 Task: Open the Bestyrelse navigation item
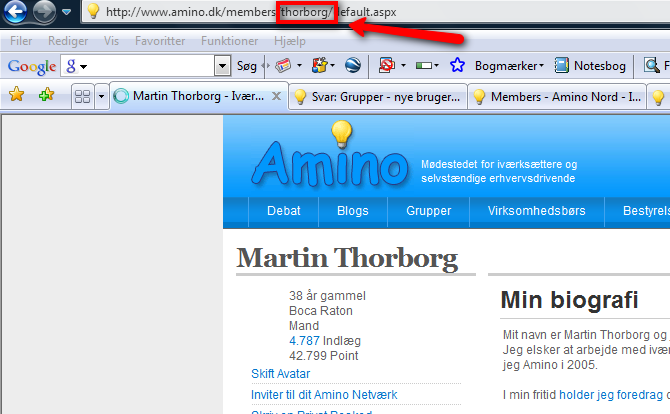pos(646,211)
